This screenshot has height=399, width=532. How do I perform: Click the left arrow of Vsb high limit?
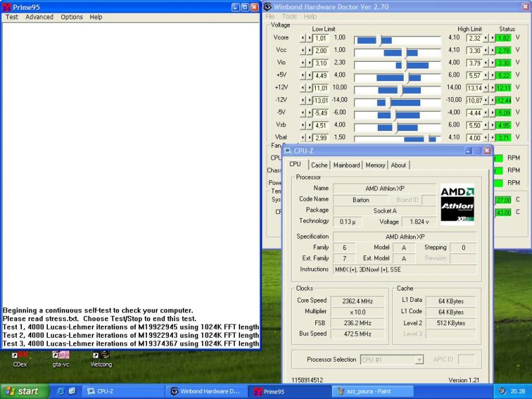(486, 126)
